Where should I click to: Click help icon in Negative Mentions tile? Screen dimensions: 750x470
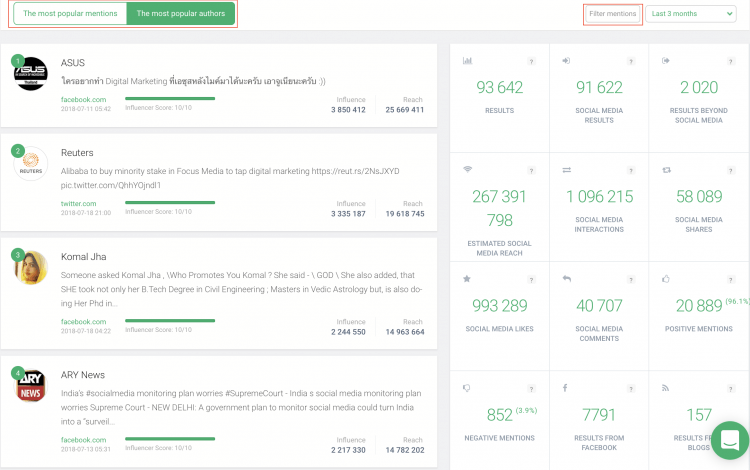(531, 389)
